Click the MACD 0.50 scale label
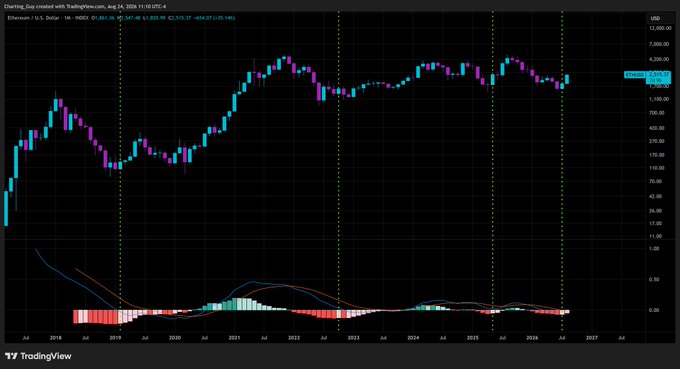 [654, 280]
